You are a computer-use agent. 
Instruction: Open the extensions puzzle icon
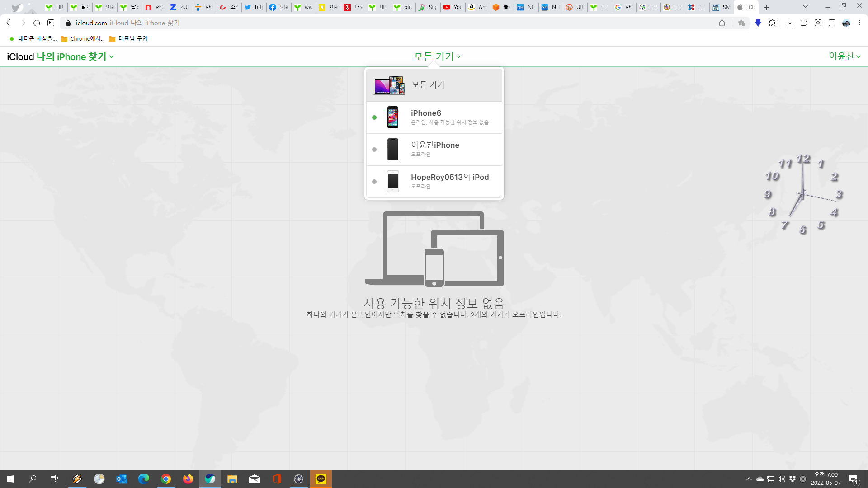click(772, 23)
